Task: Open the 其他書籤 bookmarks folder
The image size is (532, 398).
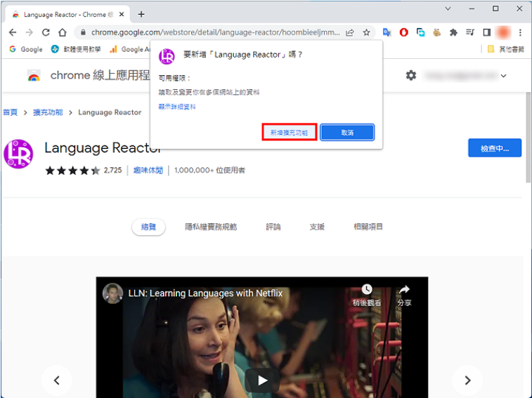Action: click(x=505, y=49)
